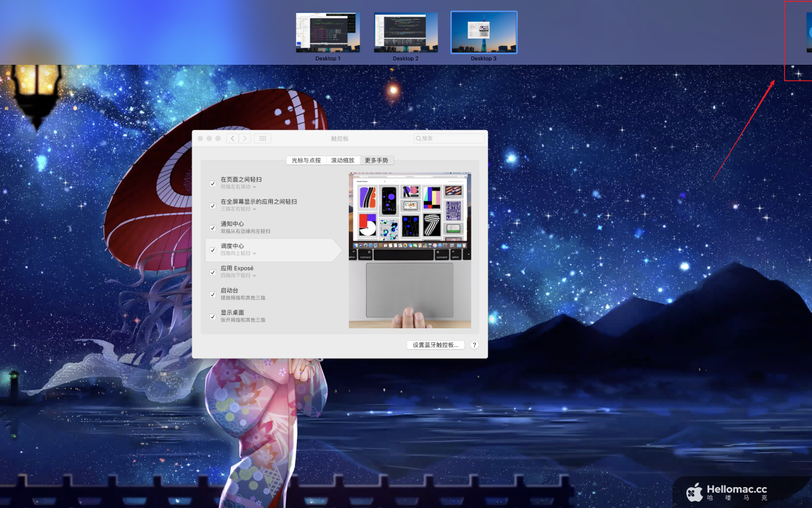Switch to the Desktop 1 thumbnail
The height and width of the screenshot is (508, 812).
[x=328, y=32]
